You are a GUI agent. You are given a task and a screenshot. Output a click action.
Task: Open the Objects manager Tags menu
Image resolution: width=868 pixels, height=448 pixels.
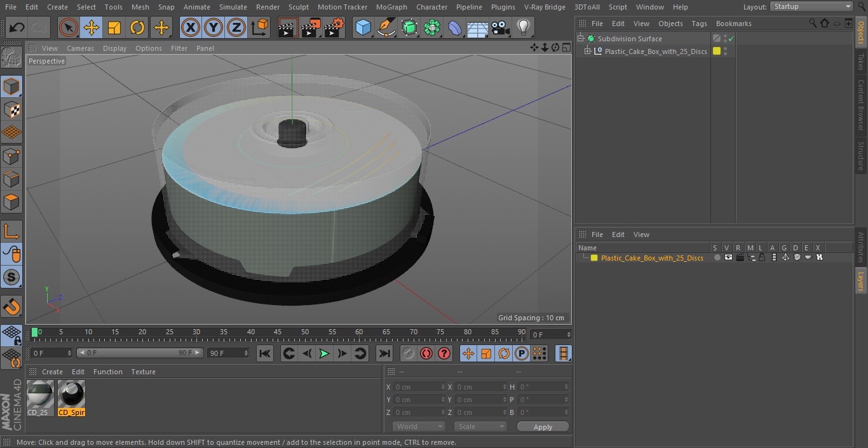pos(699,24)
